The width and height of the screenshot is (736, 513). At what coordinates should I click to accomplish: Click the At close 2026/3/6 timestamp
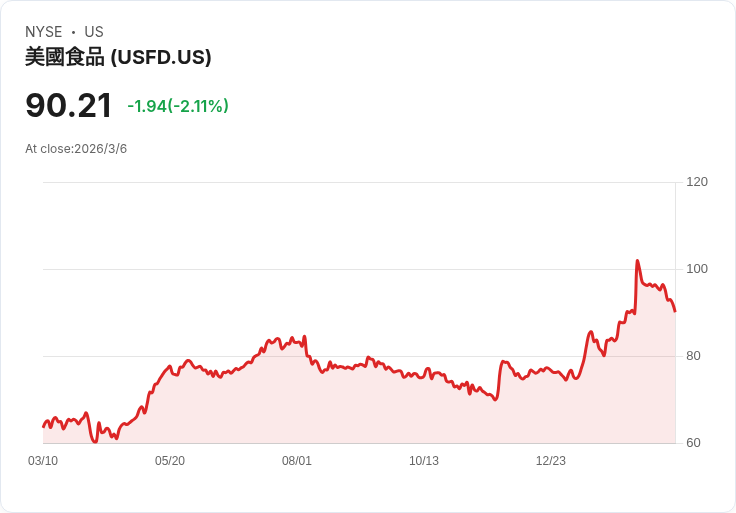click(x=76, y=149)
